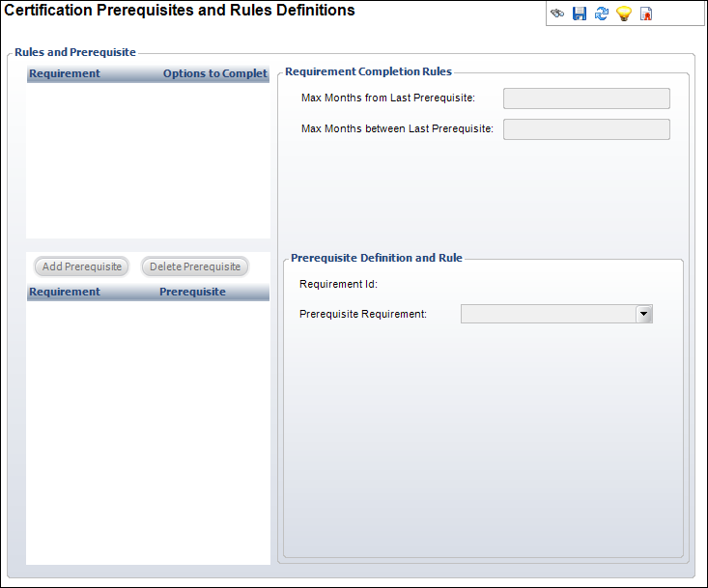Save using the blue floppy disk icon
Viewport: 708px width, 588px height.
coord(580,14)
